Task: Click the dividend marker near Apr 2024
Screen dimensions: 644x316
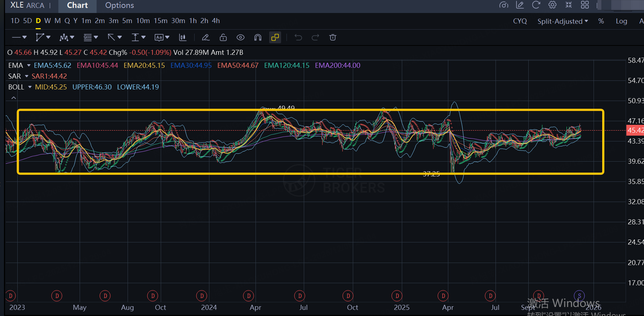Action: tap(249, 296)
